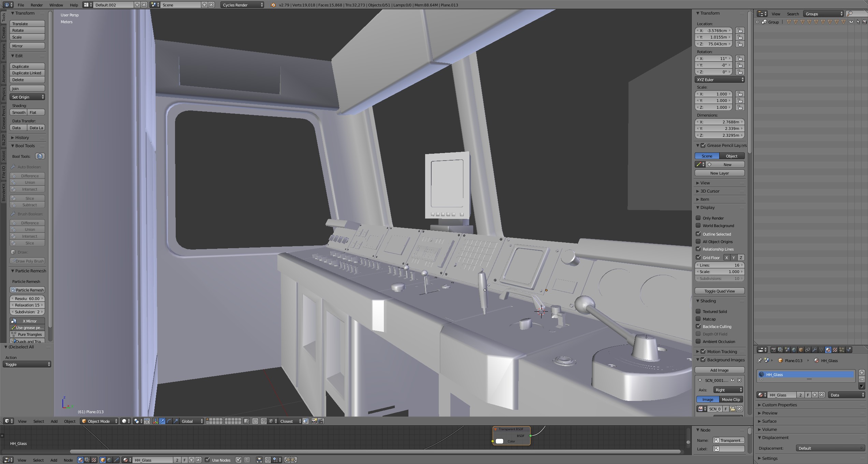The height and width of the screenshot is (464, 868).
Task: Open the Texture properties checkerboard icon
Action: tap(835, 350)
